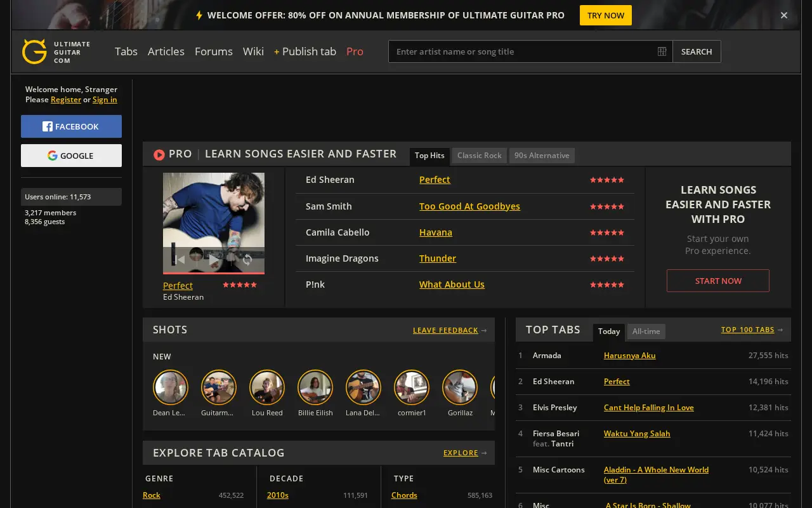Dismiss the welcome offer banner with X
This screenshot has height=508, width=812.
pyautogui.click(x=784, y=15)
